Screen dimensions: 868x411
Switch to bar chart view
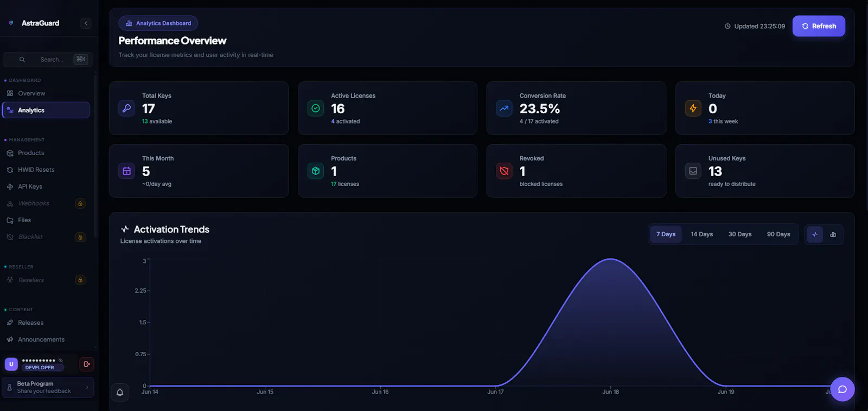click(833, 234)
